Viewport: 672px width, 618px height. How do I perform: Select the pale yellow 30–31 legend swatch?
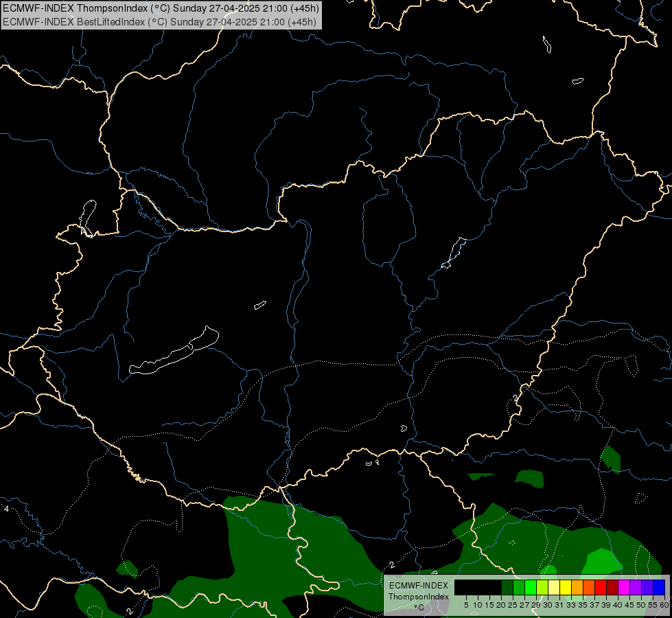coord(554,587)
